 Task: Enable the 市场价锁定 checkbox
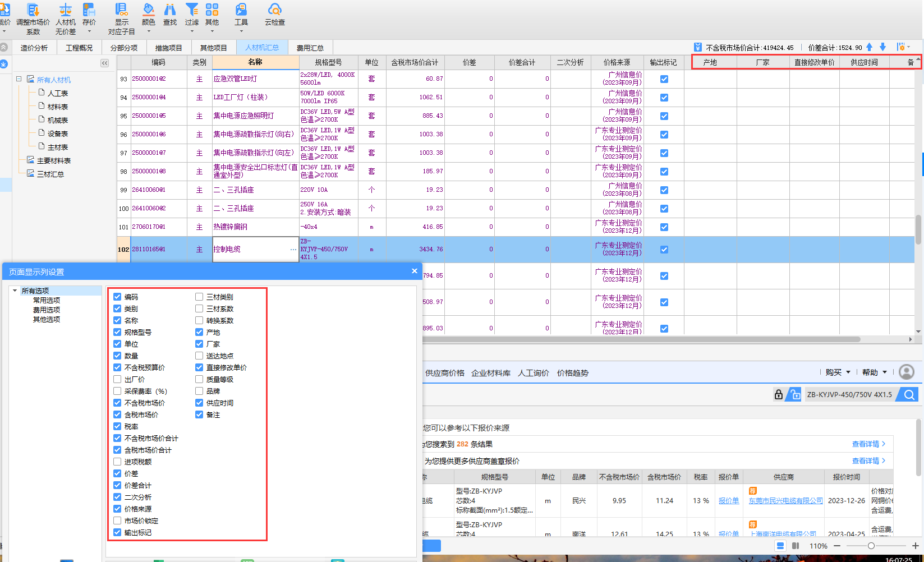click(x=117, y=520)
